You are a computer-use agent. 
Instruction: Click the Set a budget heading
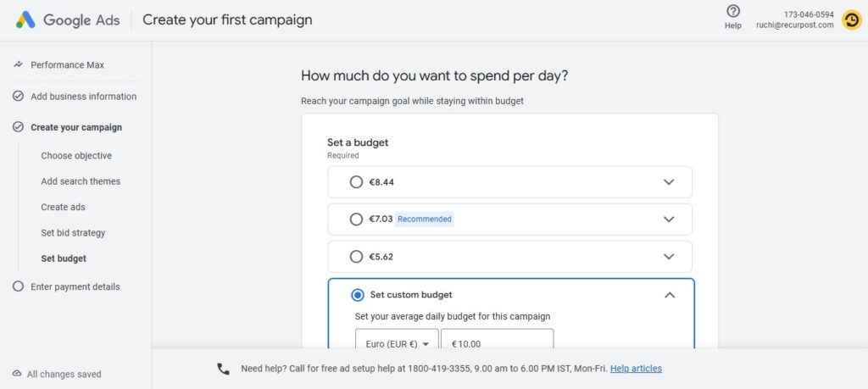pyautogui.click(x=358, y=142)
